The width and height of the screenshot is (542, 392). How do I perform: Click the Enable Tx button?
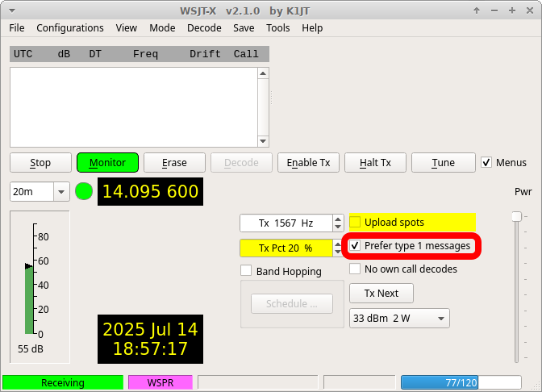coord(308,162)
